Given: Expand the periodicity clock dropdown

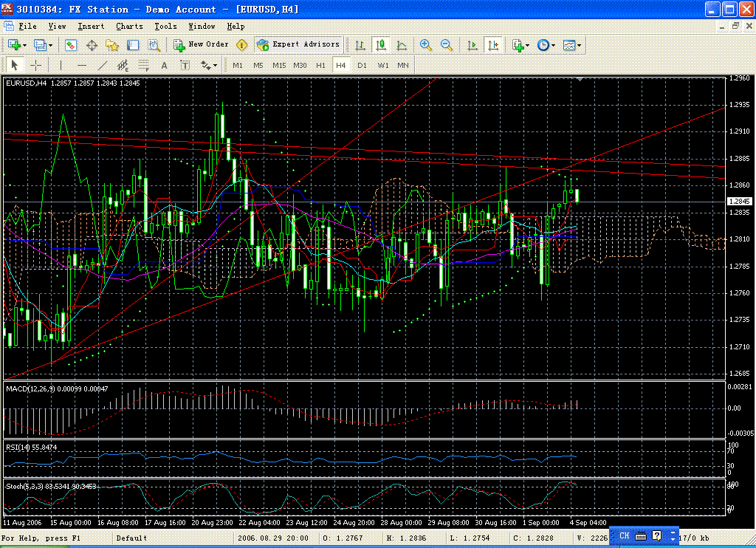Looking at the screenshot, I should point(546,45).
